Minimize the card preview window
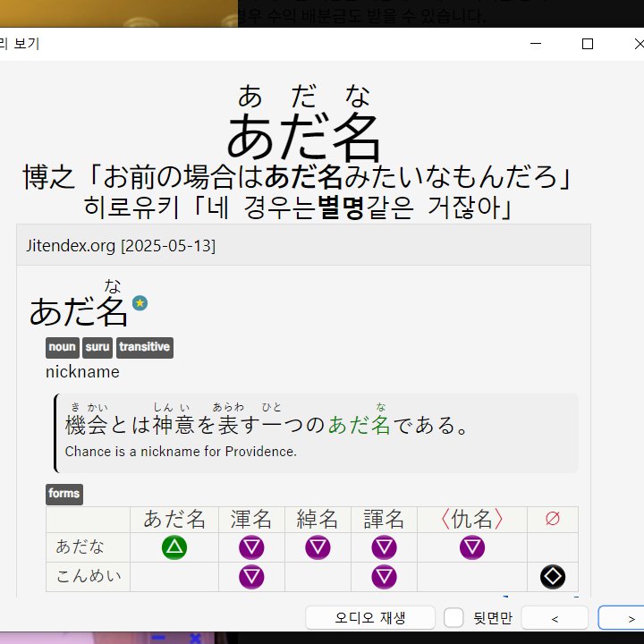Screen dimensions: 644x644 pyautogui.click(x=536, y=44)
